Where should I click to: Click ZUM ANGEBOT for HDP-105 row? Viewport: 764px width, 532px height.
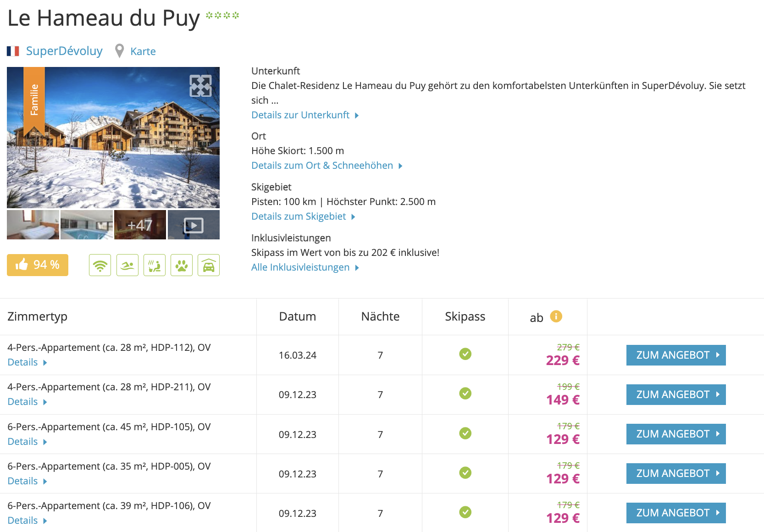pos(676,434)
